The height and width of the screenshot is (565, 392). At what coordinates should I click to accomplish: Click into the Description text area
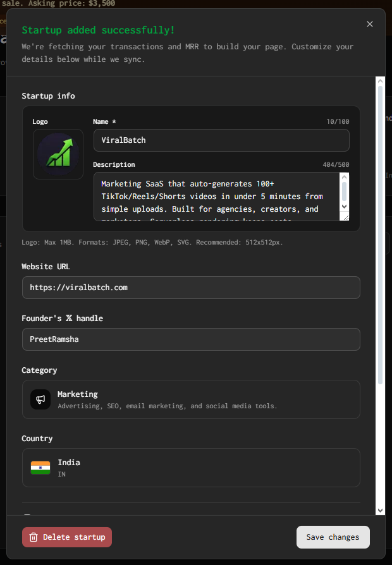pos(216,197)
